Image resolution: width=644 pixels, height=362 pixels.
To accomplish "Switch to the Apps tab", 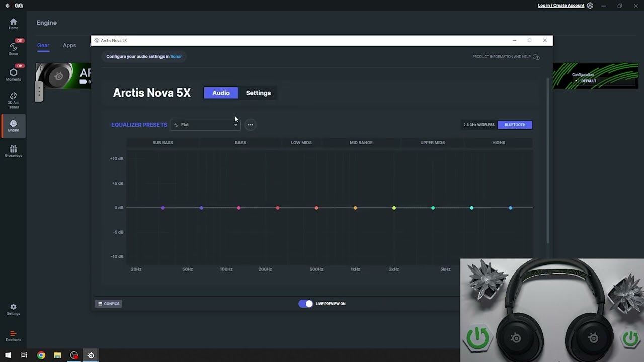I will (69, 45).
